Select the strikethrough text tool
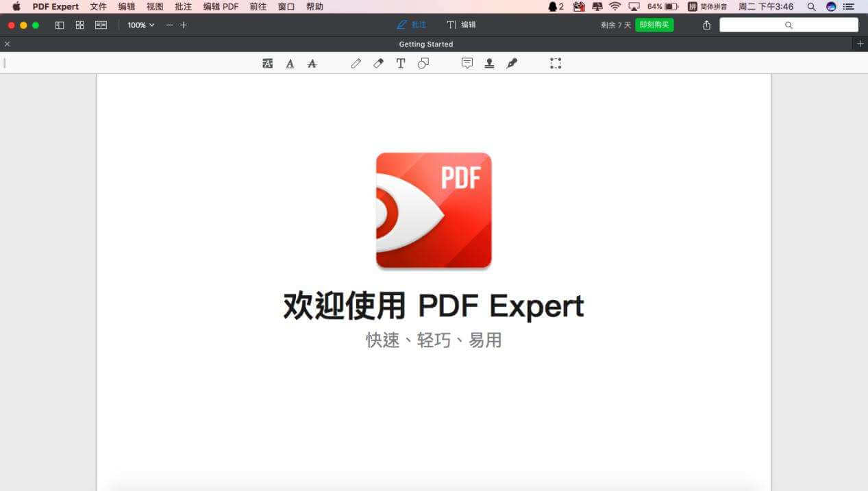The width and height of the screenshot is (868, 491). pyautogui.click(x=312, y=63)
